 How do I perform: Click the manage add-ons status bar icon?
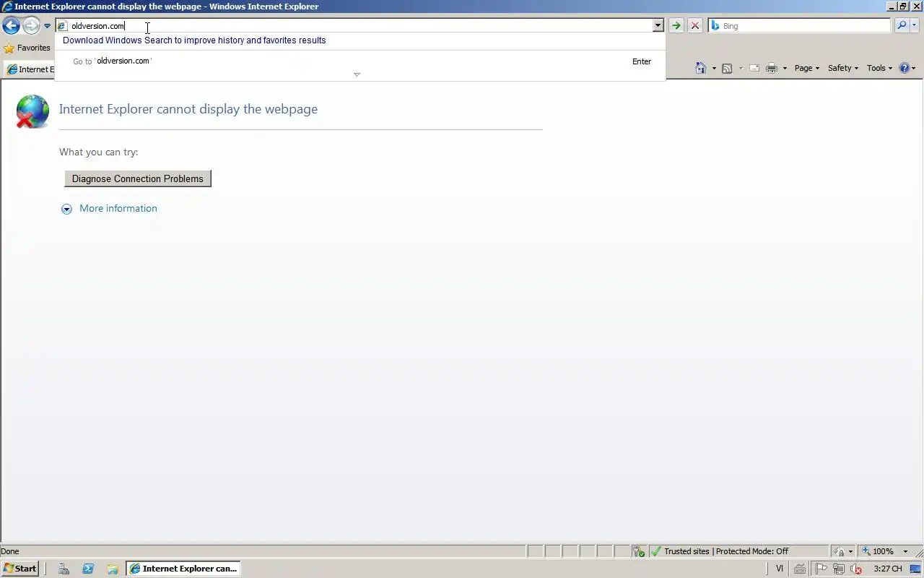pos(639,551)
